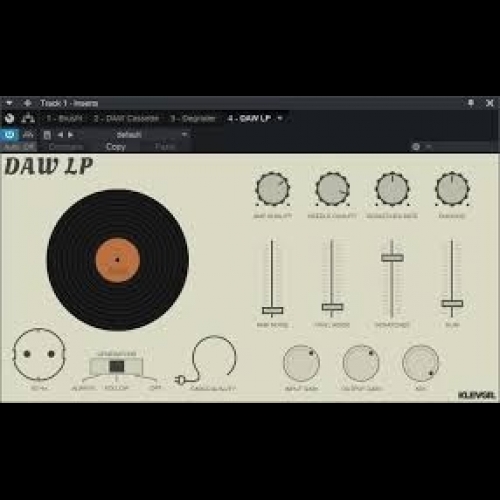Click the RPM Noise slider handle

click(273, 311)
